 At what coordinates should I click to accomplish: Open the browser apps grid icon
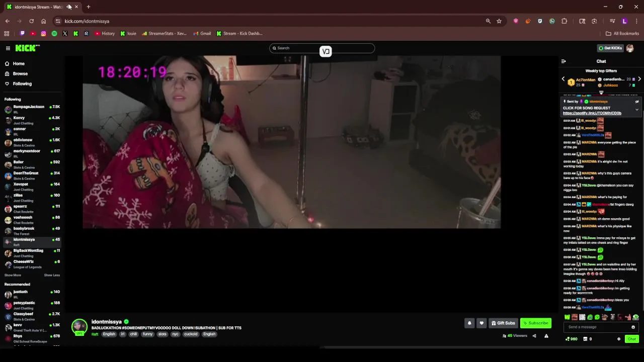tap(7, 33)
